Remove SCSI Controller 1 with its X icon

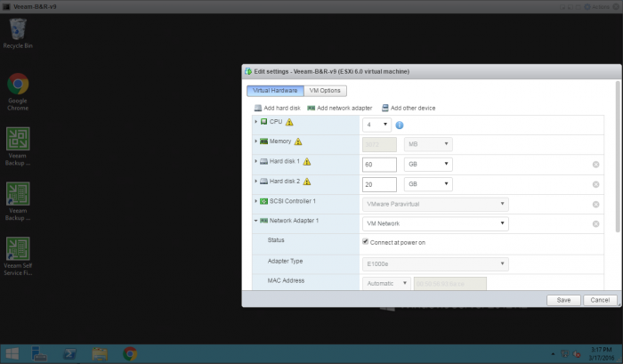click(x=595, y=205)
